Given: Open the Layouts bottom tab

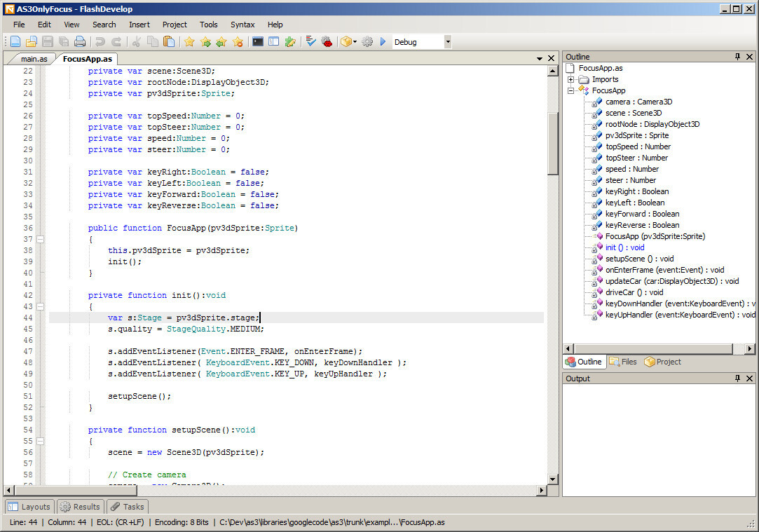Looking at the screenshot, I should [30, 507].
